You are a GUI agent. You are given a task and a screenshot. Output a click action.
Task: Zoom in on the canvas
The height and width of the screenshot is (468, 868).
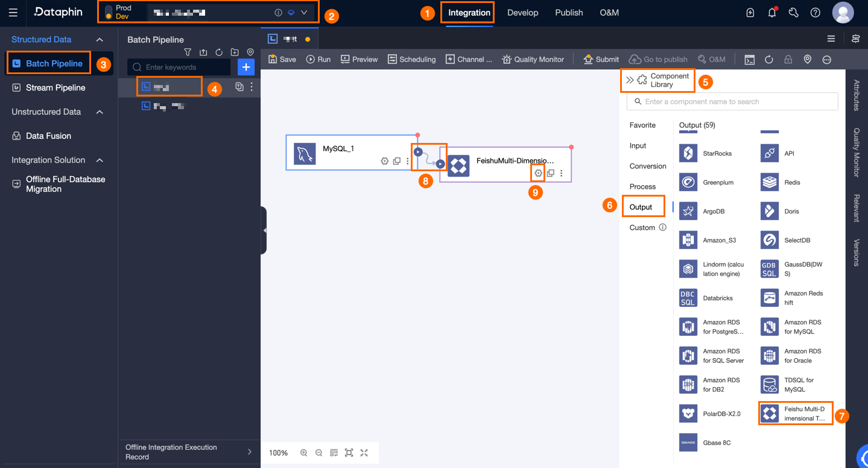pyautogui.click(x=304, y=453)
